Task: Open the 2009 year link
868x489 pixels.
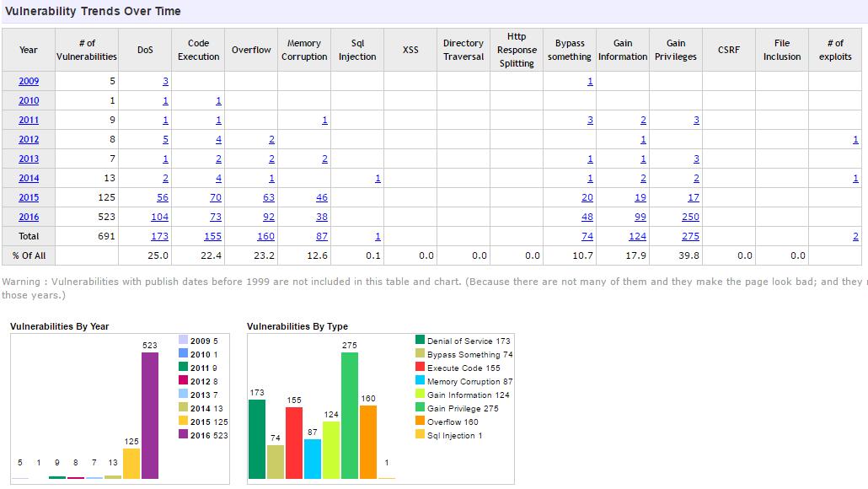Action: pyautogui.click(x=29, y=81)
